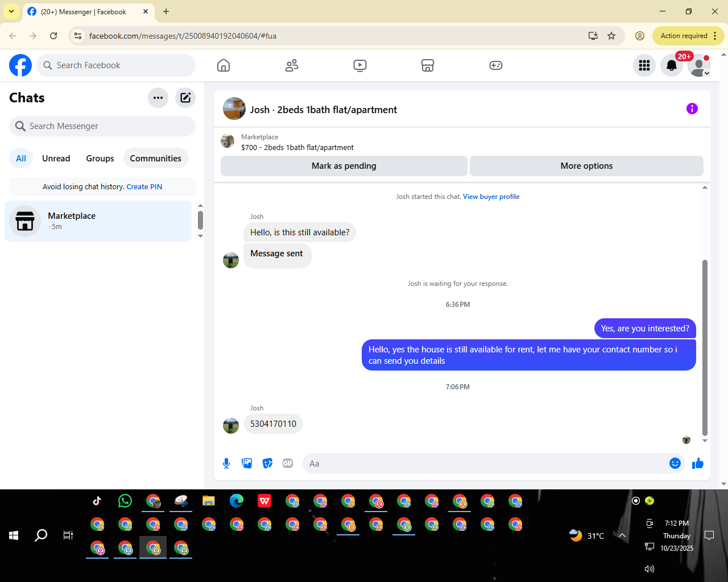Click the conversation scroll down arrow
Screen dimensions: 728x582
coord(705,440)
